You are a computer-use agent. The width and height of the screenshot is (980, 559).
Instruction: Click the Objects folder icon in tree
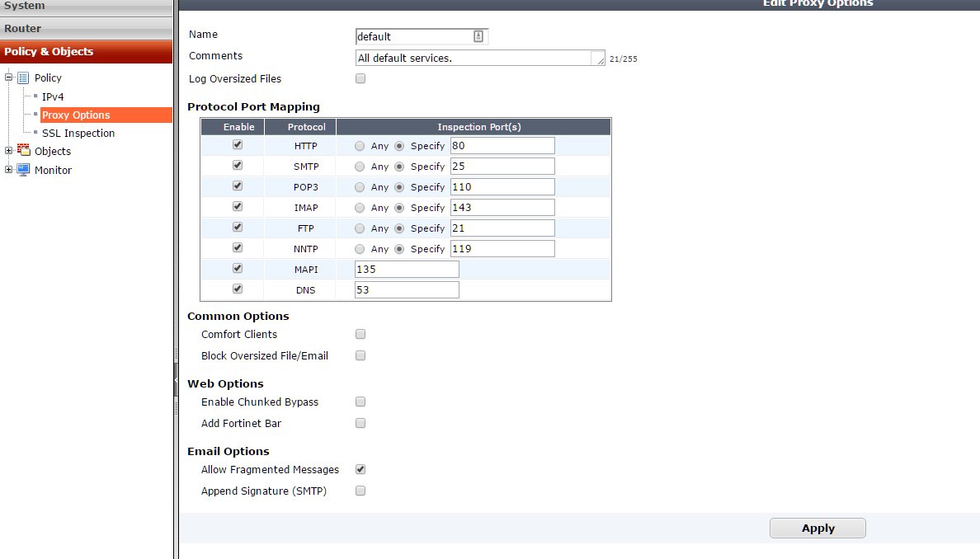(23, 150)
